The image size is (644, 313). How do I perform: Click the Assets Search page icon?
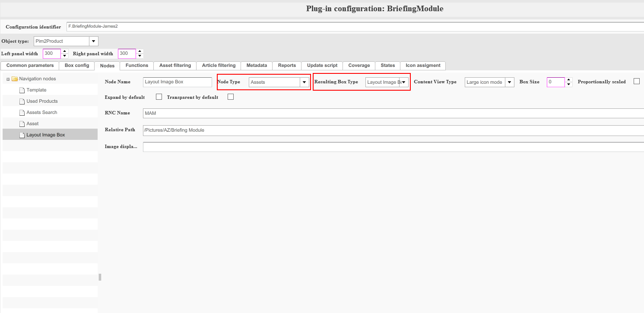(22, 113)
